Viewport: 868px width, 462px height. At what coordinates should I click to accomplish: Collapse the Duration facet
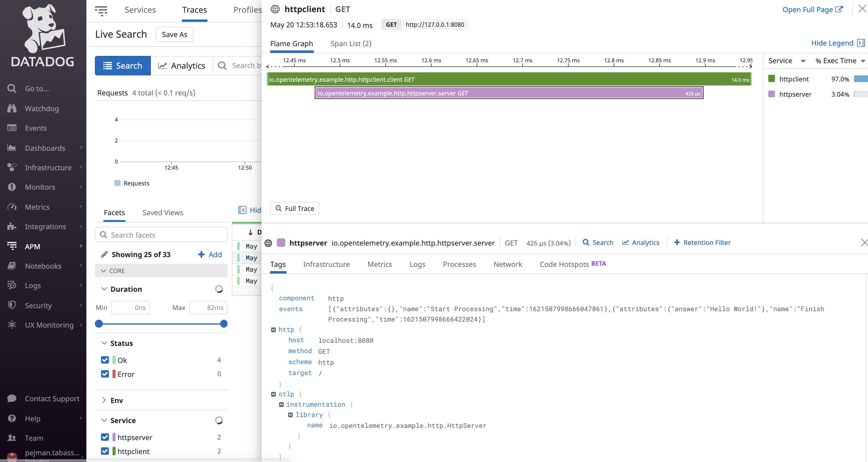(104, 289)
